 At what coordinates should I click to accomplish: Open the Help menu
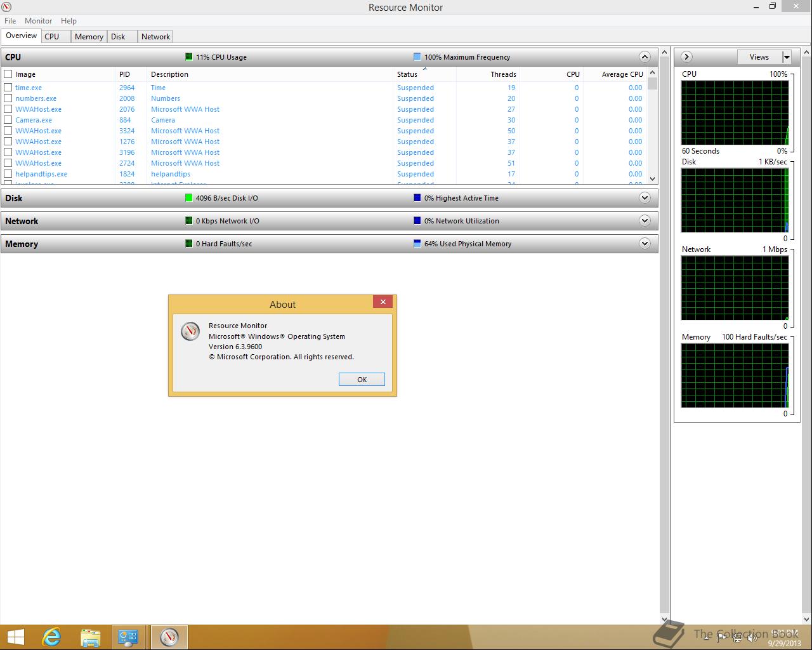click(69, 21)
